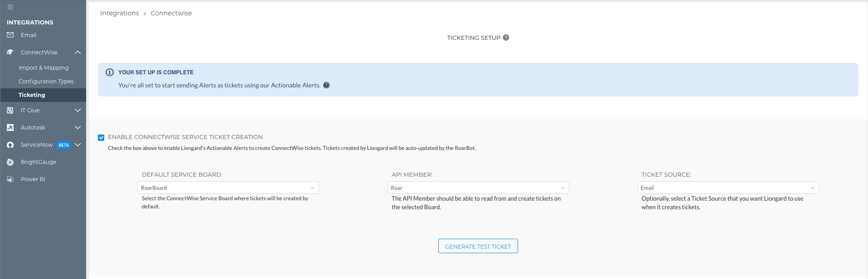Screen dimensions: 868x279
Task: Expand the IT Glue sidebar section
Action: pos(78,110)
